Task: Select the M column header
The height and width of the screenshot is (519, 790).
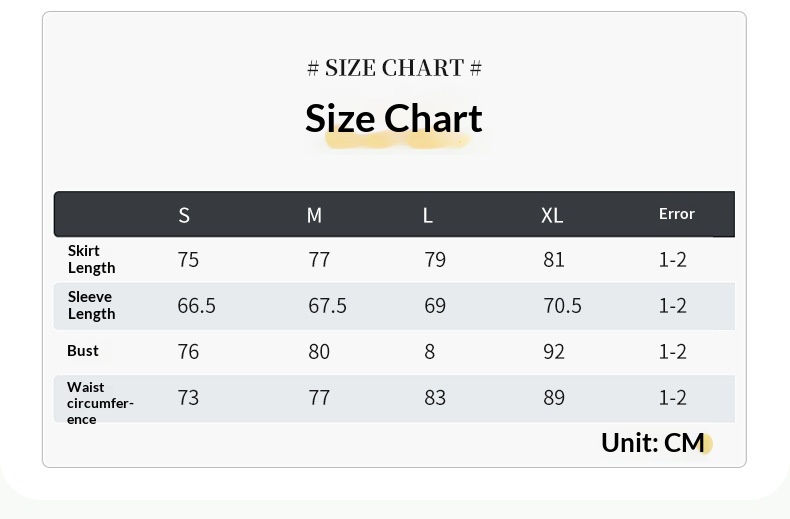Action: pyautogui.click(x=314, y=215)
